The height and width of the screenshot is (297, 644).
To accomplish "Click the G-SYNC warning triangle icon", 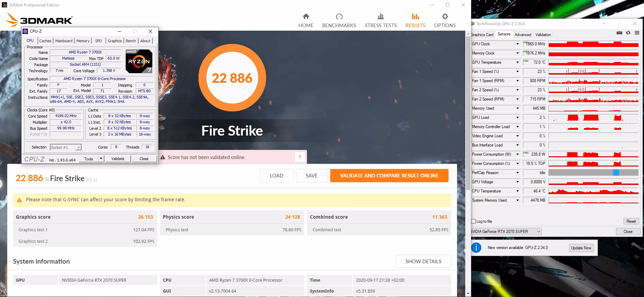I will (19, 200).
